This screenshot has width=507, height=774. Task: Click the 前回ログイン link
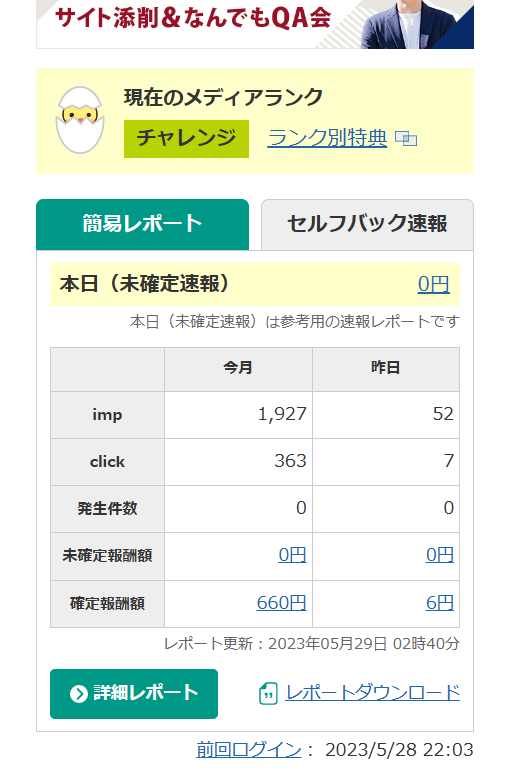(x=248, y=750)
